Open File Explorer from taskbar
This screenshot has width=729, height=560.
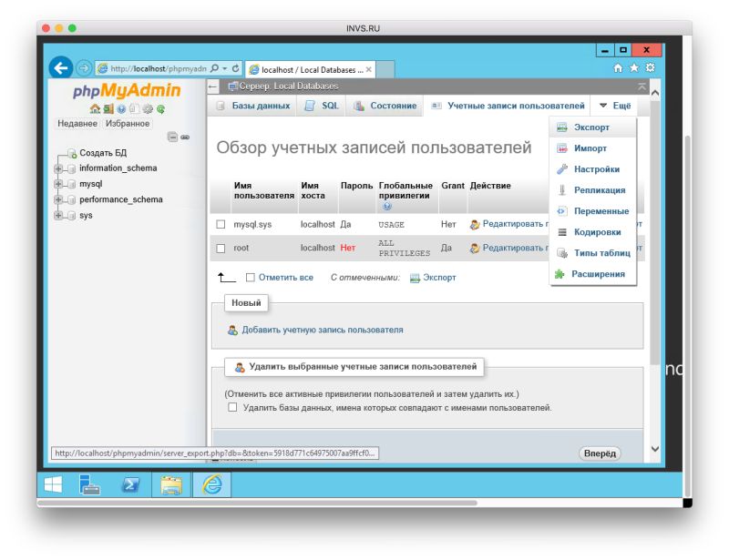171,484
